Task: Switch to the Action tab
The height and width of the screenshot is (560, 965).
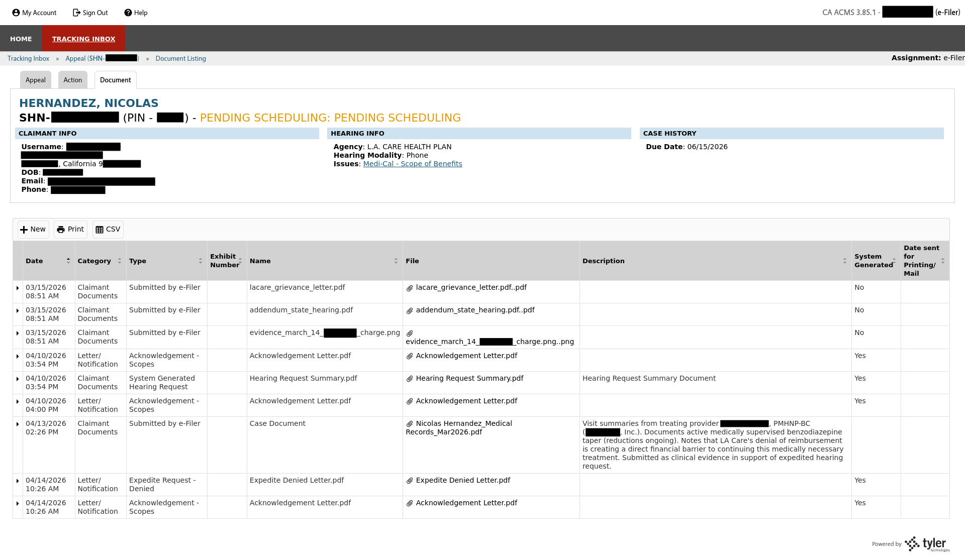Action: click(x=72, y=80)
